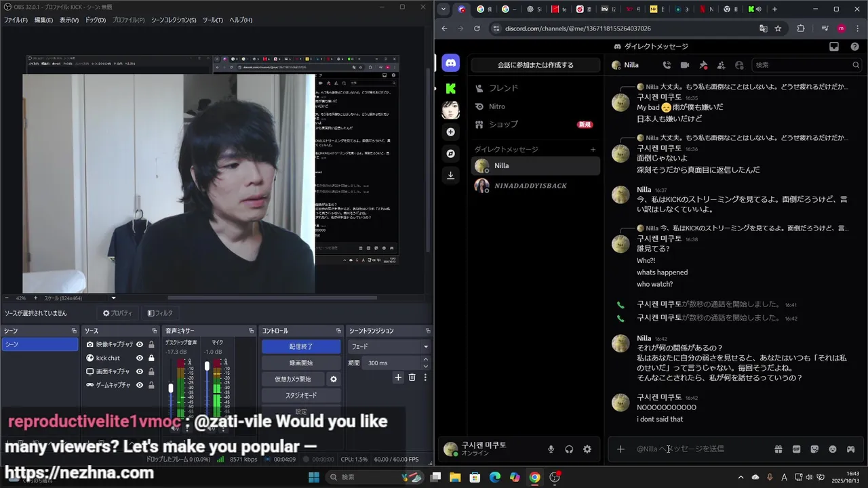Start a voice call with Nilla

pos(667,65)
